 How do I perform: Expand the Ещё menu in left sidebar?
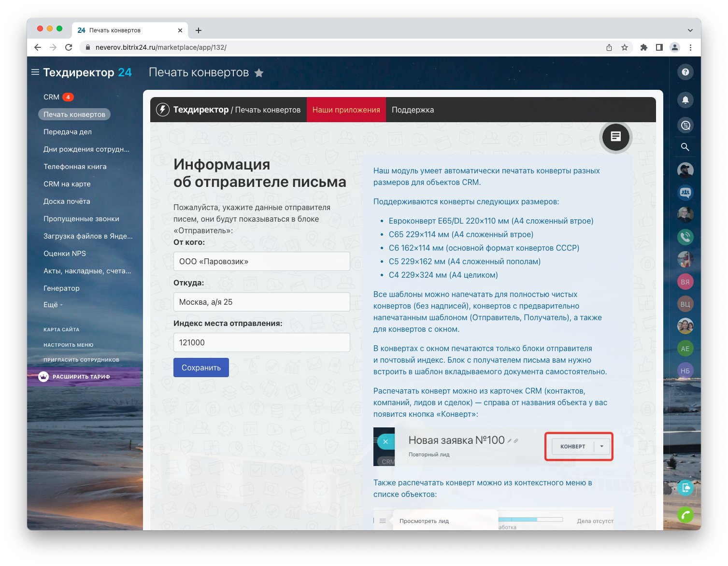point(53,305)
